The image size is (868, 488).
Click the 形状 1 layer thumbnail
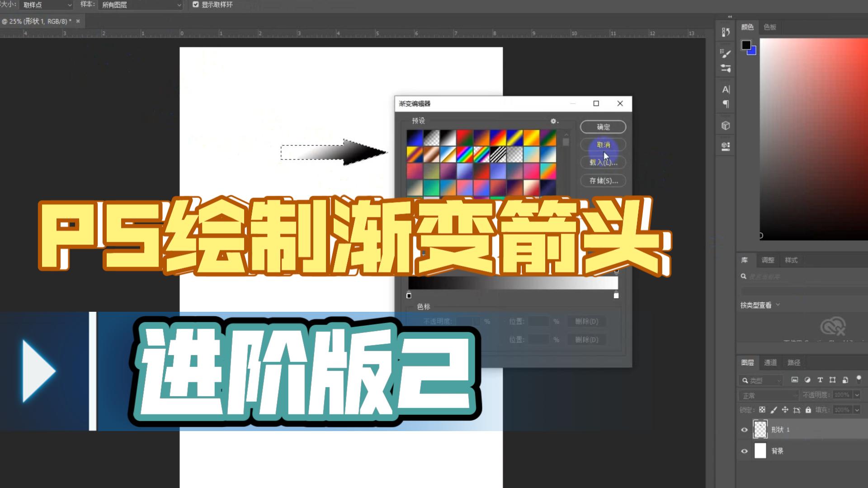point(760,430)
